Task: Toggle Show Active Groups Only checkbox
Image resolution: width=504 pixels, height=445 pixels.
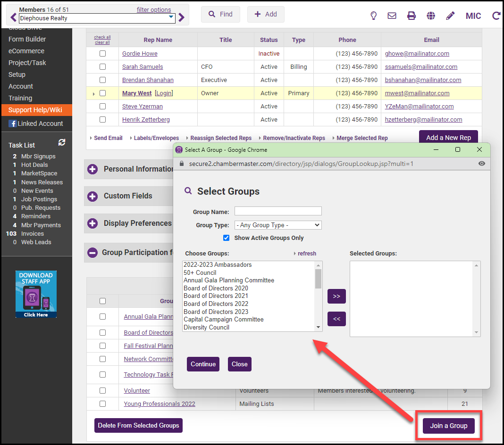Action: 227,238
